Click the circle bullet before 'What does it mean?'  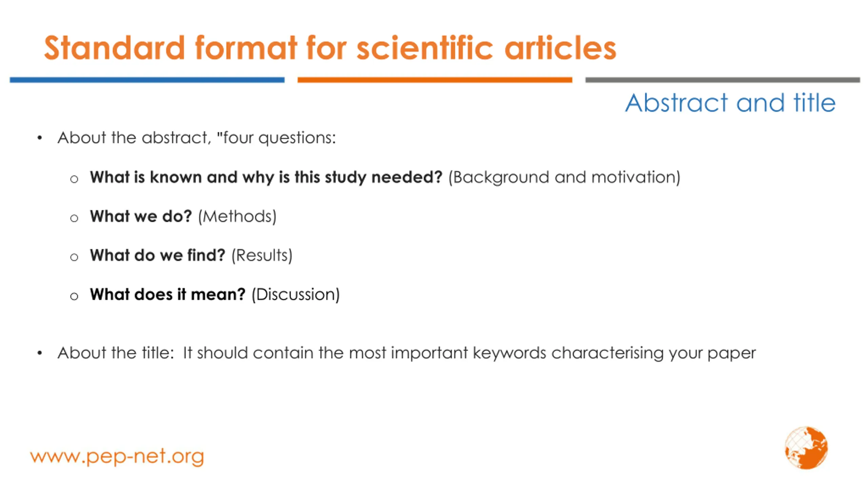pos(74,296)
